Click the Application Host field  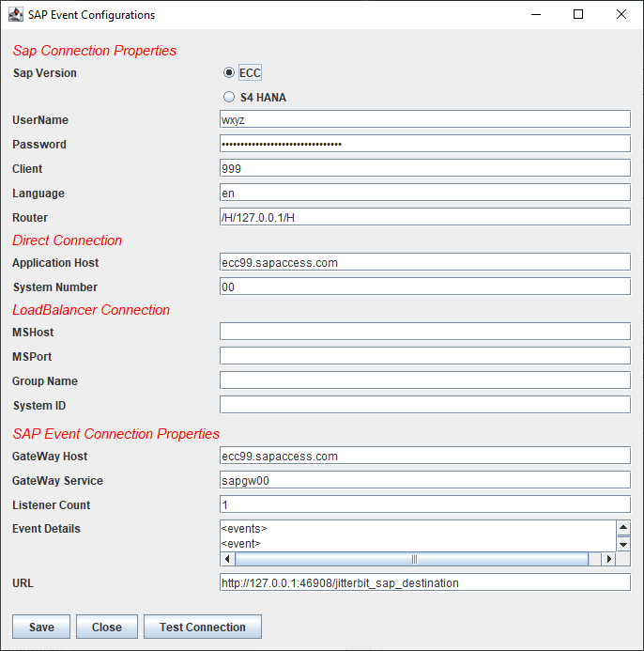pos(424,262)
